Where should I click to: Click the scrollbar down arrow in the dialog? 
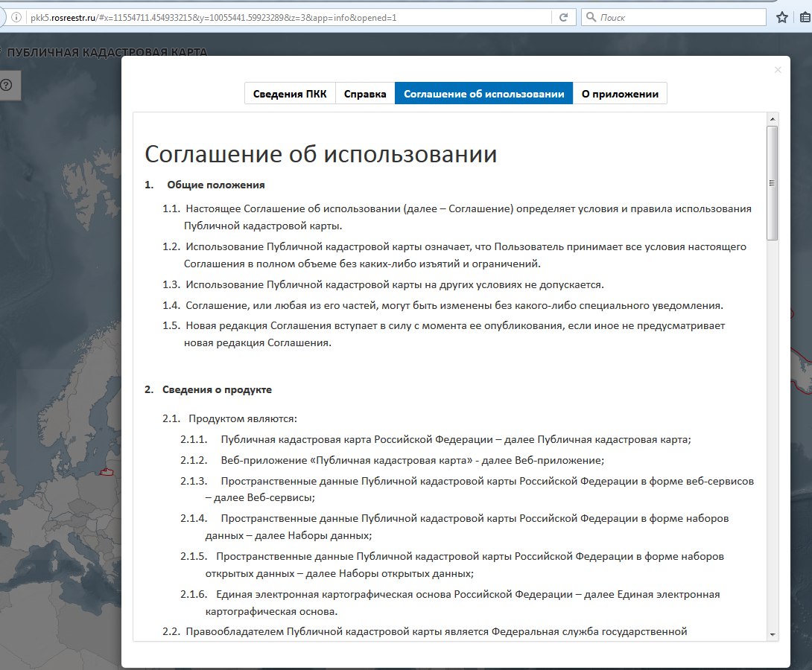coord(772,635)
